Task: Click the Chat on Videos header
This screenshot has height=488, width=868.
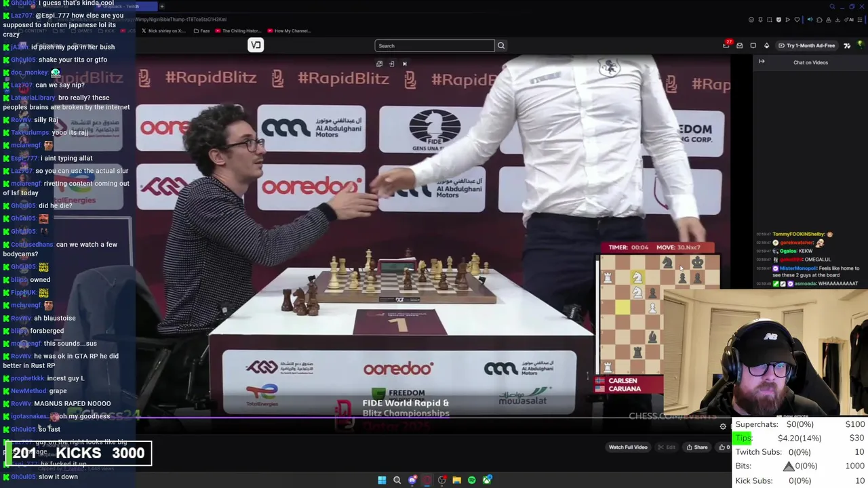Action: point(810,62)
